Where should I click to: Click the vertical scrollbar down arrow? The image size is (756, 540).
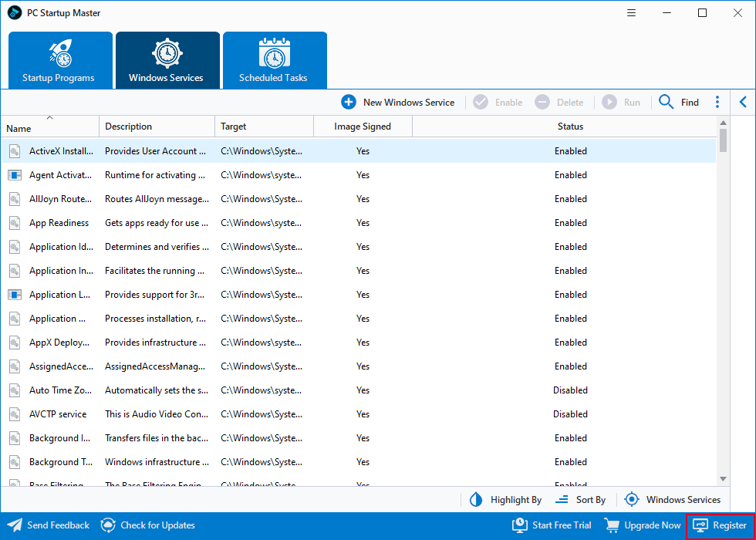pos(723,479)
